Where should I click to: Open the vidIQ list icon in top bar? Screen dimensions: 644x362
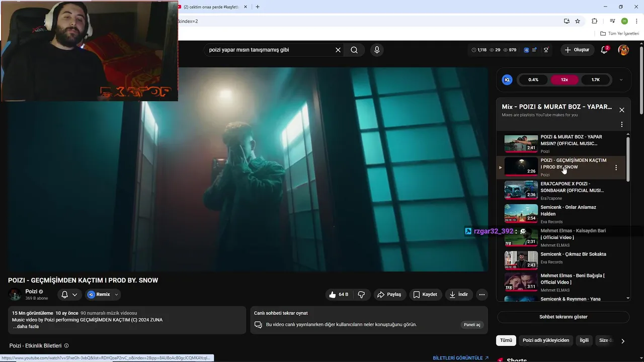point(534,50)
